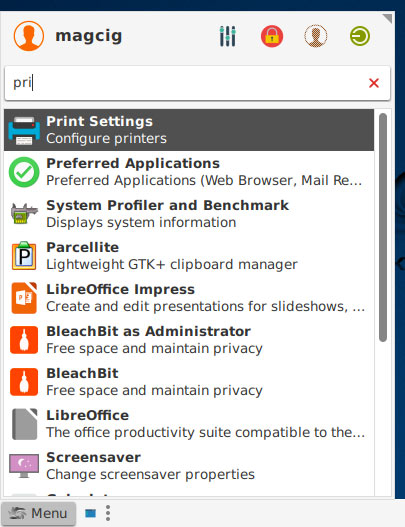Clear search with red X
This screenshot has width=405, height=527.
(x=374, y=83)
